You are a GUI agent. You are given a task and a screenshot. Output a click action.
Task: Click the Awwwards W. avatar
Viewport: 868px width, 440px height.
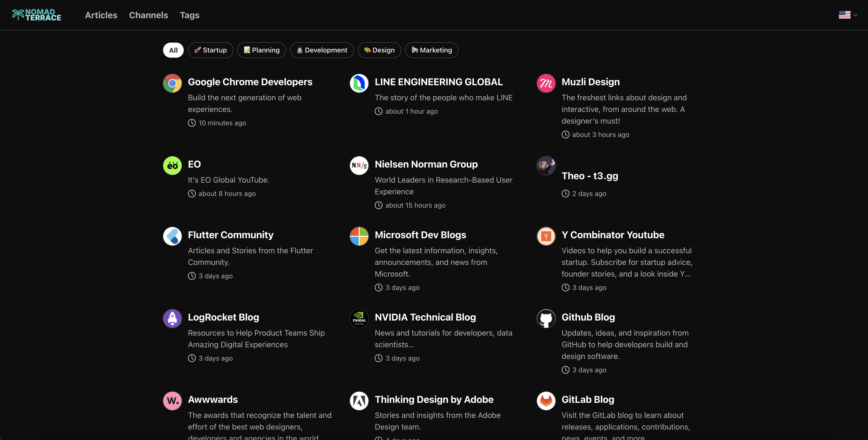click(172, 401)
